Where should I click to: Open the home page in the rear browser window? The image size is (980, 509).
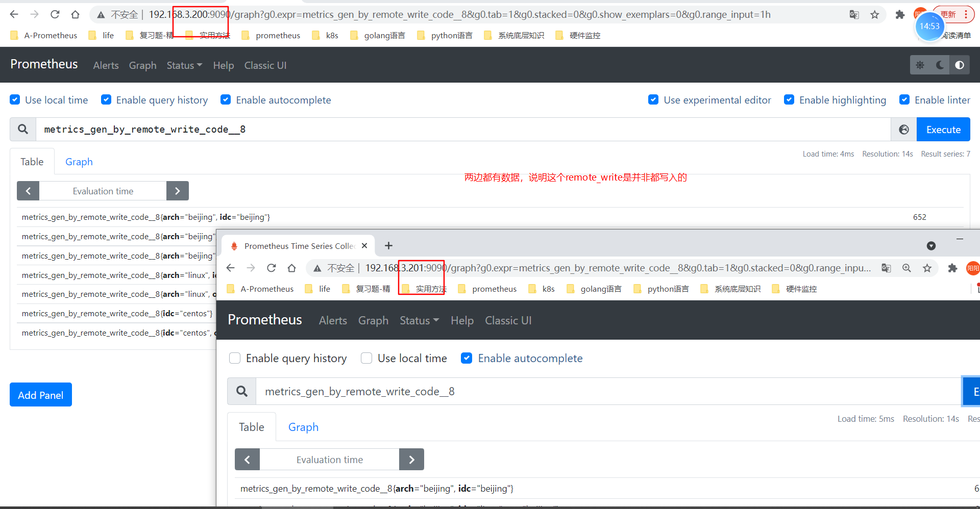[76, 14]
